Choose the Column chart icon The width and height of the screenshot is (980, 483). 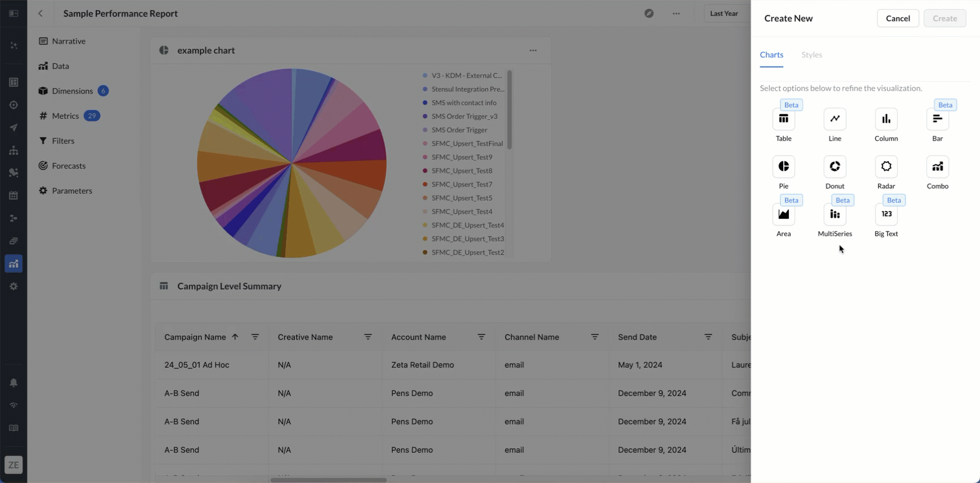pos(886,118)
